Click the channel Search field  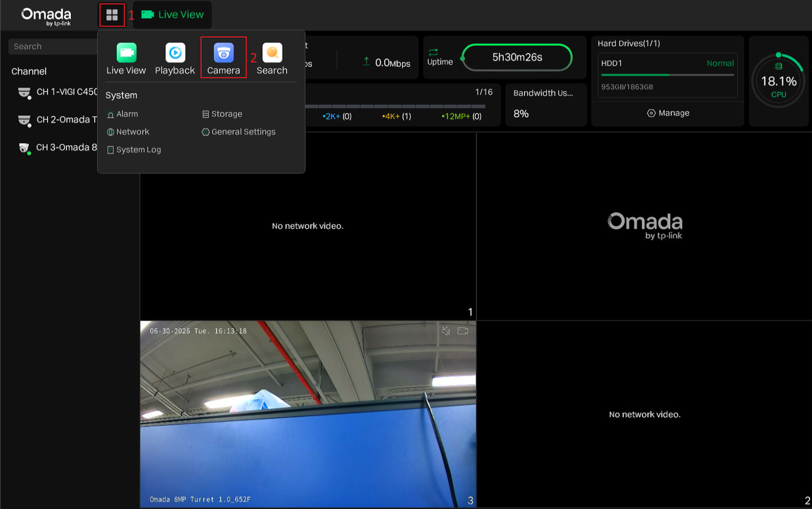[53, 46]
